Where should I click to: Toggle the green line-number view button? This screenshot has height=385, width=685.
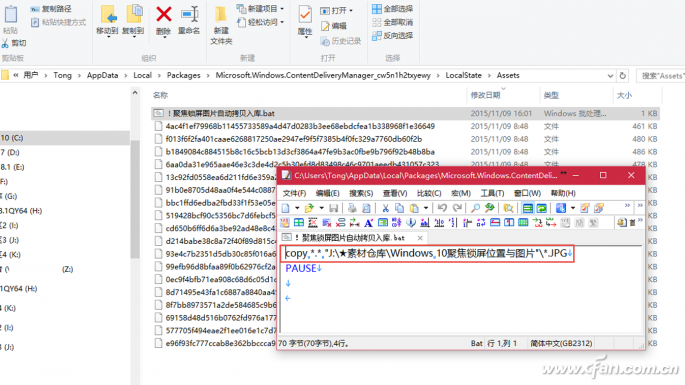coord(528,208)
